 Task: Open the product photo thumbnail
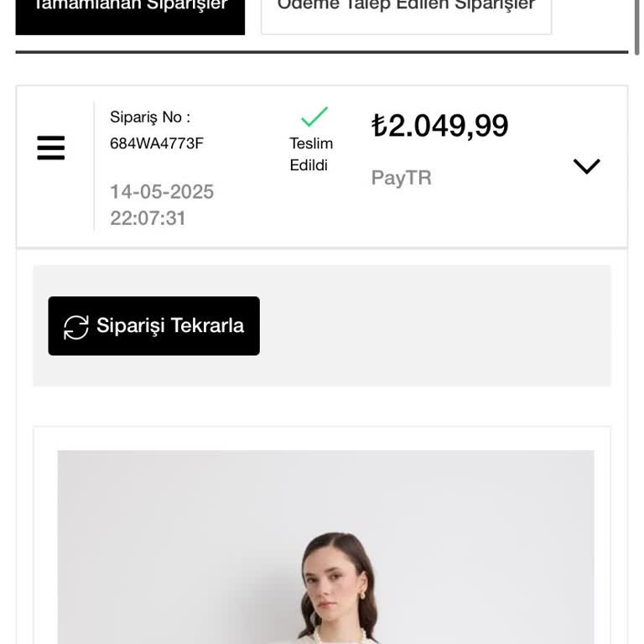[x=325, y=547]
